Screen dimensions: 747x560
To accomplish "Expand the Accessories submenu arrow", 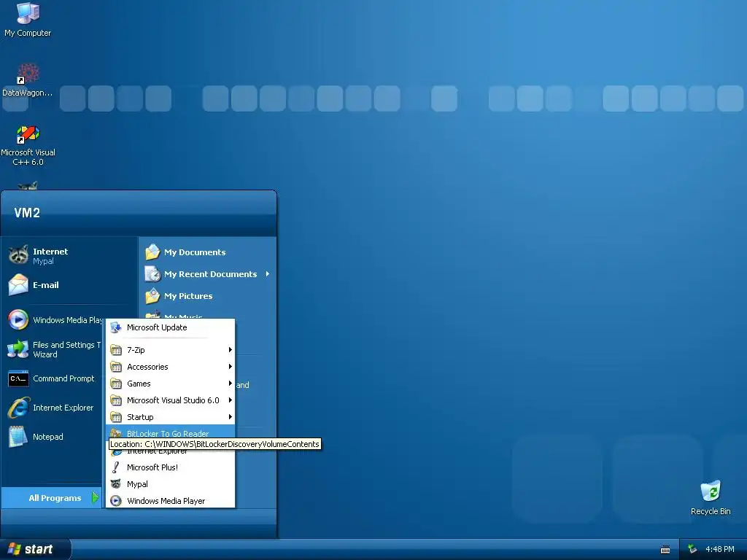I will coord(230,367).
